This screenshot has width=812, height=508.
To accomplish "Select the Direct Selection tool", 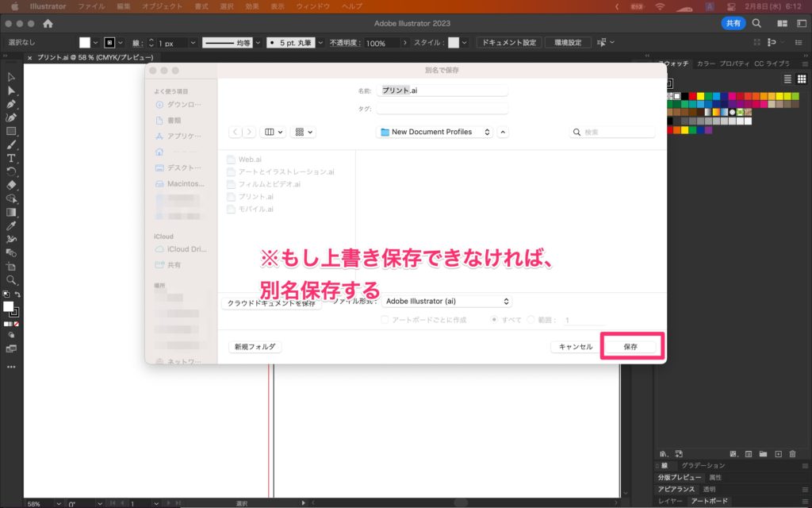I will [11, 90].
